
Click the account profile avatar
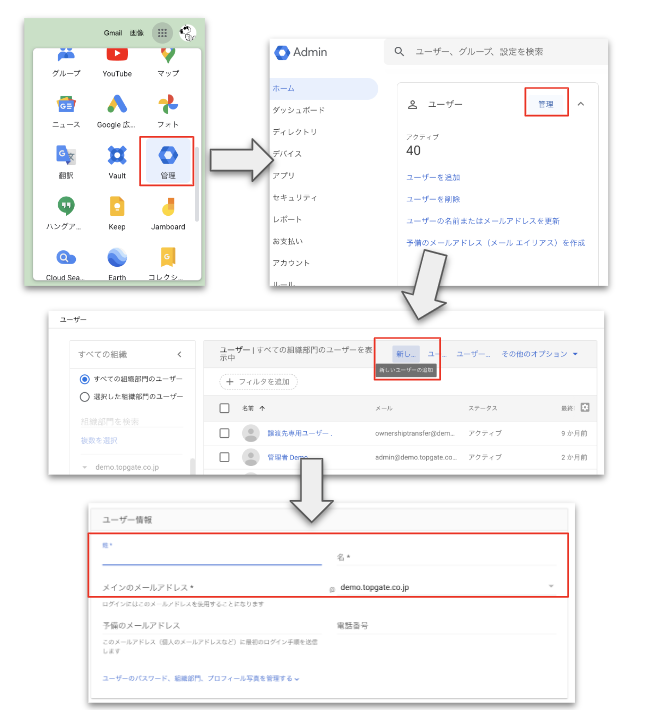pos(187,33)
